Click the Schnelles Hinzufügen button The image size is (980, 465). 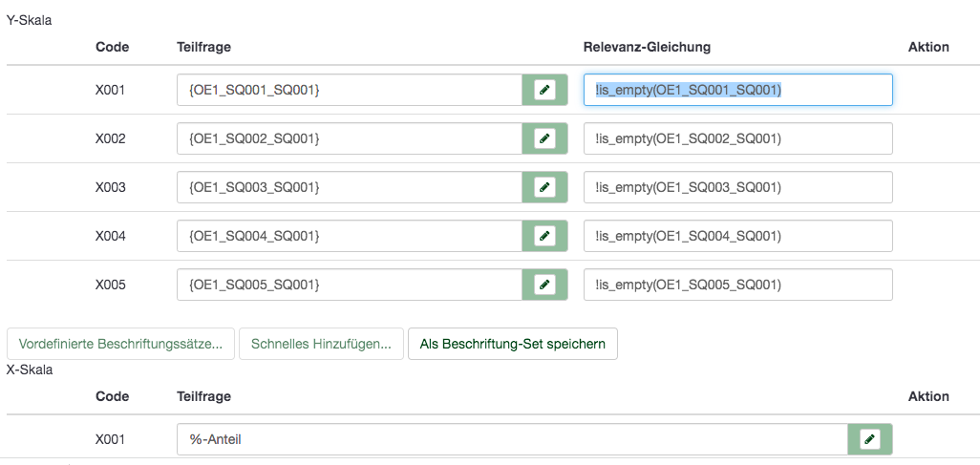pyautogui.click(x=321, y=344)
